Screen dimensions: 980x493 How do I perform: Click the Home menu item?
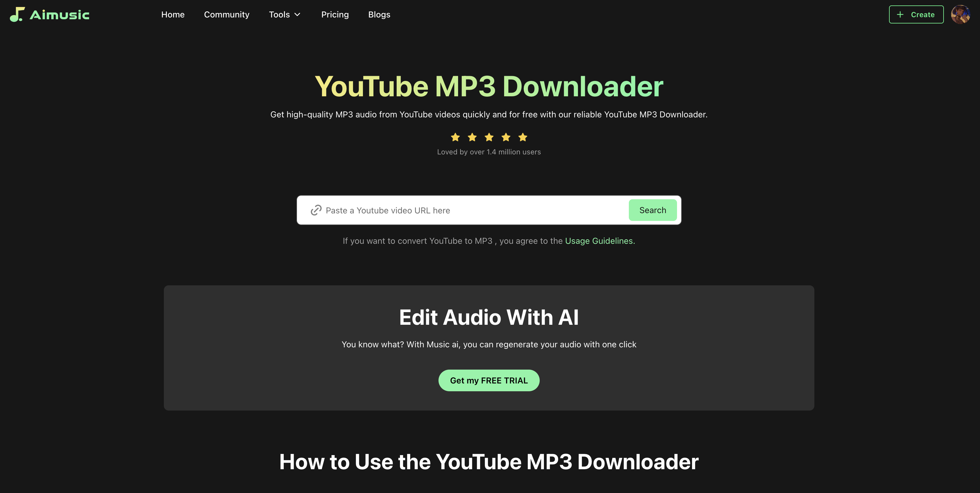173,14
